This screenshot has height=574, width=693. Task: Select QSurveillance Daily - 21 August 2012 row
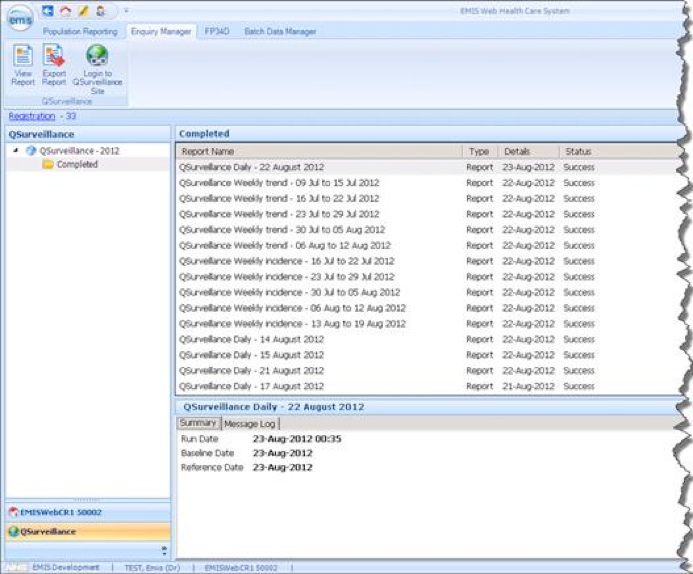click(428, 371)
